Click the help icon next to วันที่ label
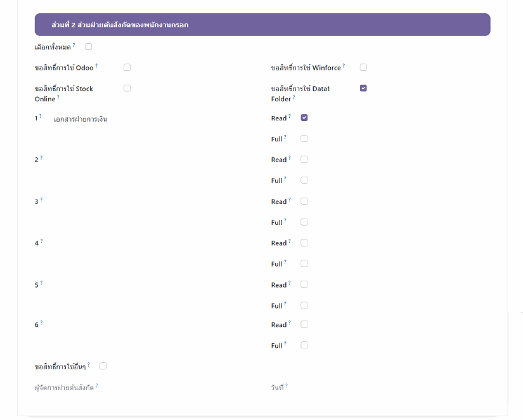523x420 pixels. 287,385
